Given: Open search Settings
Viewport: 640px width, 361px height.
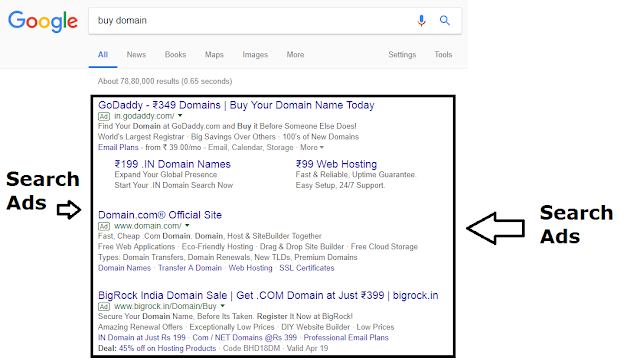Looking at the screenshot, I should tap(402, 55).
